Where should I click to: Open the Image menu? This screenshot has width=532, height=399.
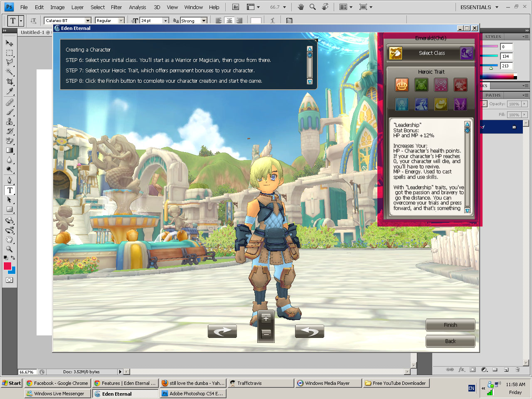pyautogui.click(x=57, y=7)
